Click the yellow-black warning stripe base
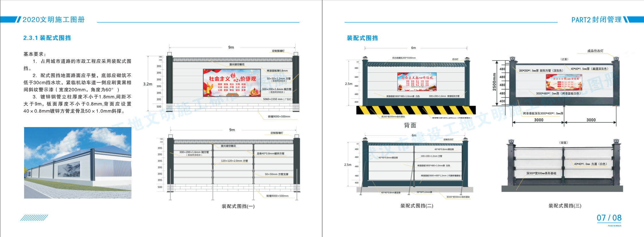 [x=416, y=110]
